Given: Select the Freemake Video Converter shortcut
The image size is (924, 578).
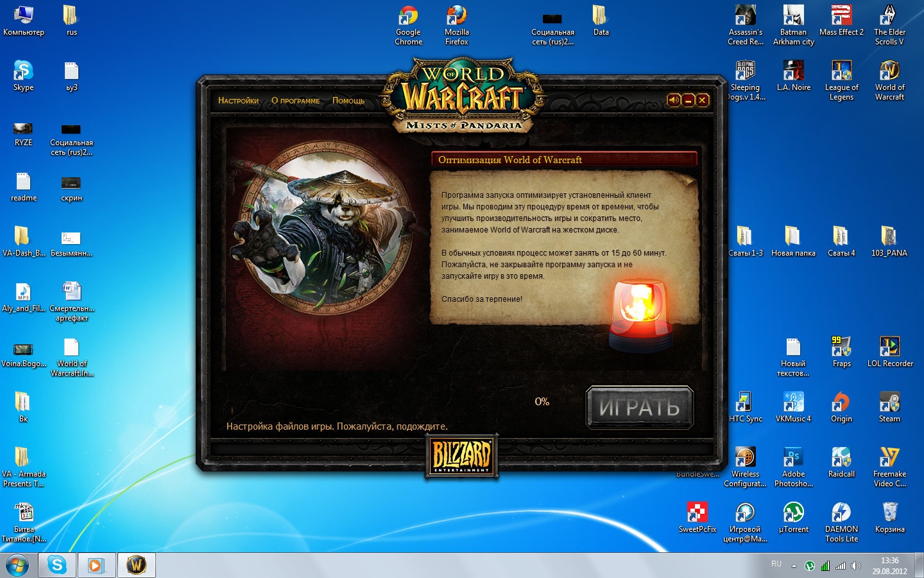Looking at the screenshot, I should (889, 468).
